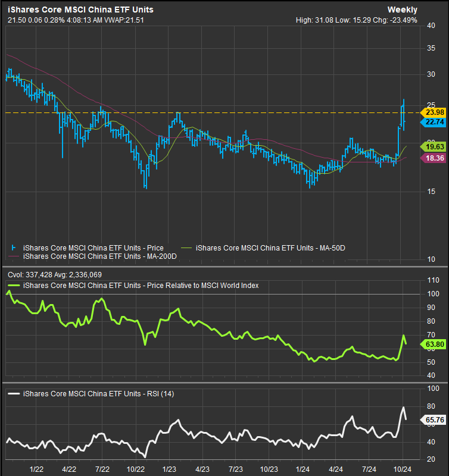The width and height of the screenshot is (449, 476).
Task: Click the Cvol: 337,428 Avg volume text
Action: click(x=55, y=275)
